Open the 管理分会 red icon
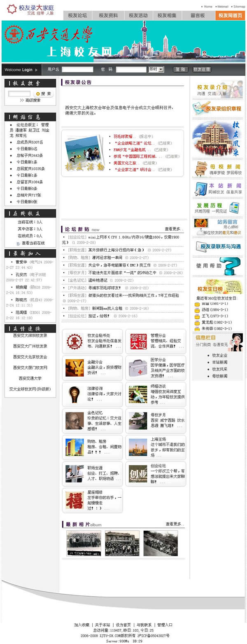Viewport: 247px width, 644px height. (x=138, y=342)
